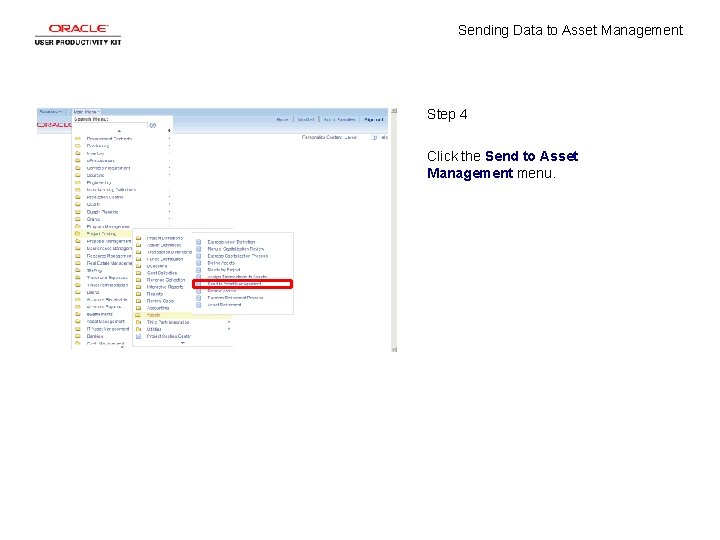720x540 pixels.
Task: Click the Define Assets page icon
Action: [199, 263]
